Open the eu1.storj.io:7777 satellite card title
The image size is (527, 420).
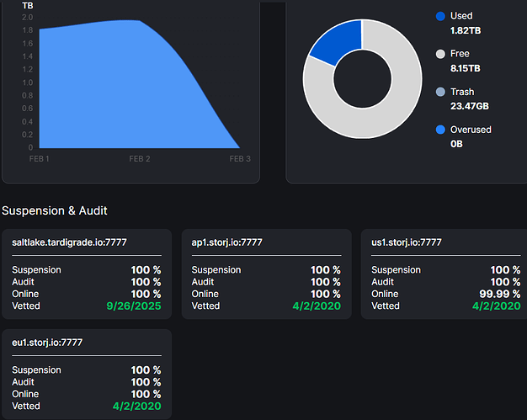coord(47,342)
